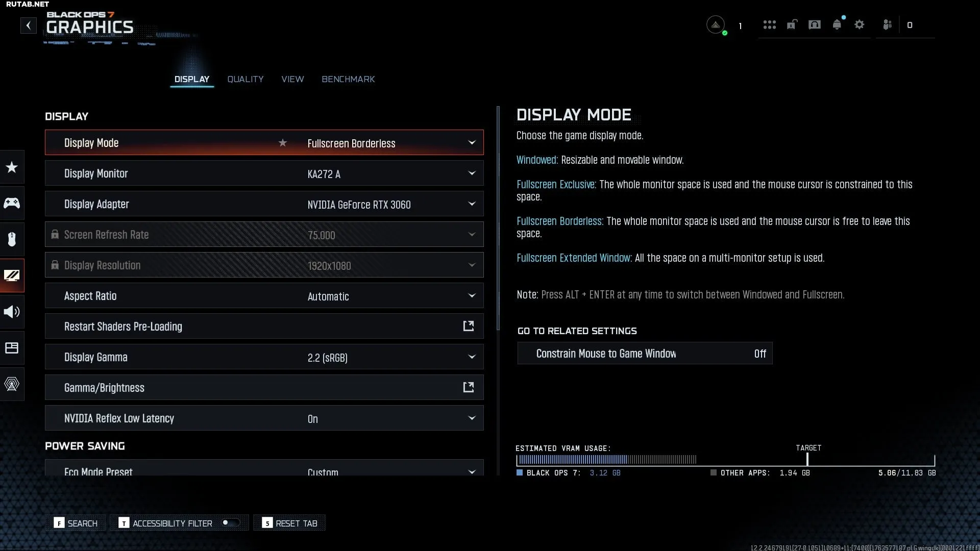Toggle the Accessibility Filter switch
Screen dimensions: 980x551
tap(230, 522)
